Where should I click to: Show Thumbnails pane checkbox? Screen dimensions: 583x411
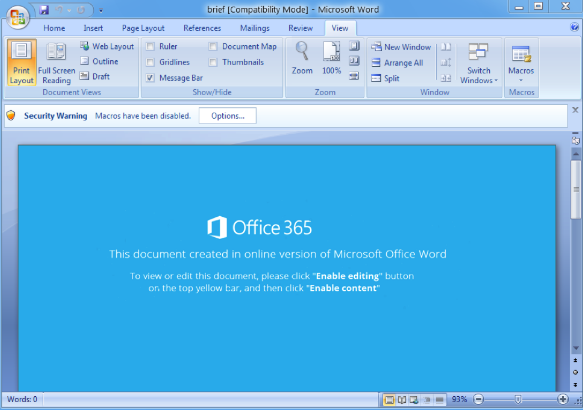(x=213, y=62)
